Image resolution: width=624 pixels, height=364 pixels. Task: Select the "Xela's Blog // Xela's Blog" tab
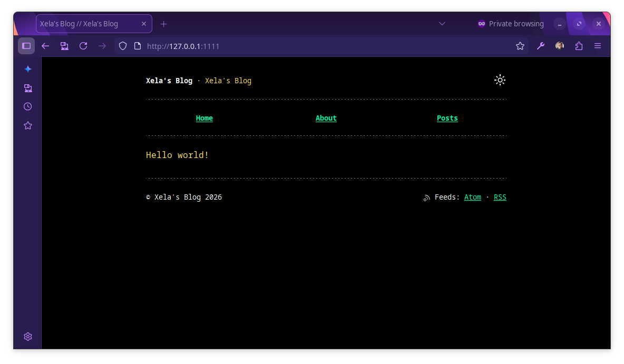[x=87, y=24]
